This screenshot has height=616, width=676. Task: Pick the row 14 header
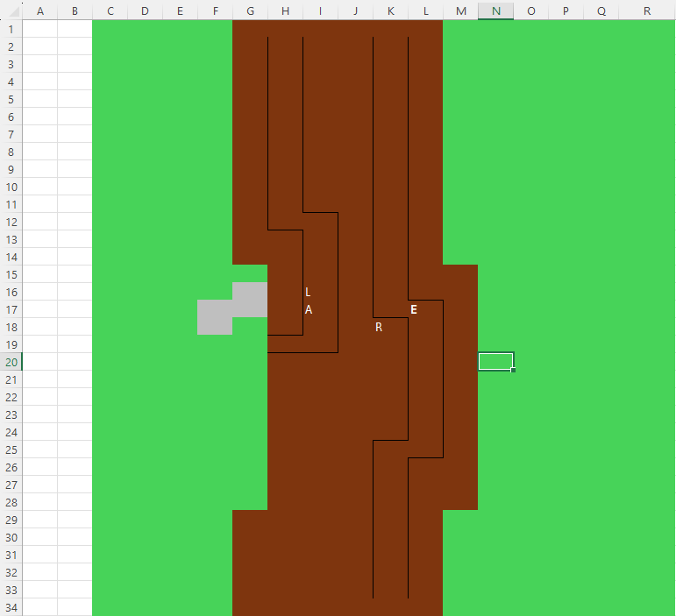click(11, 257)
